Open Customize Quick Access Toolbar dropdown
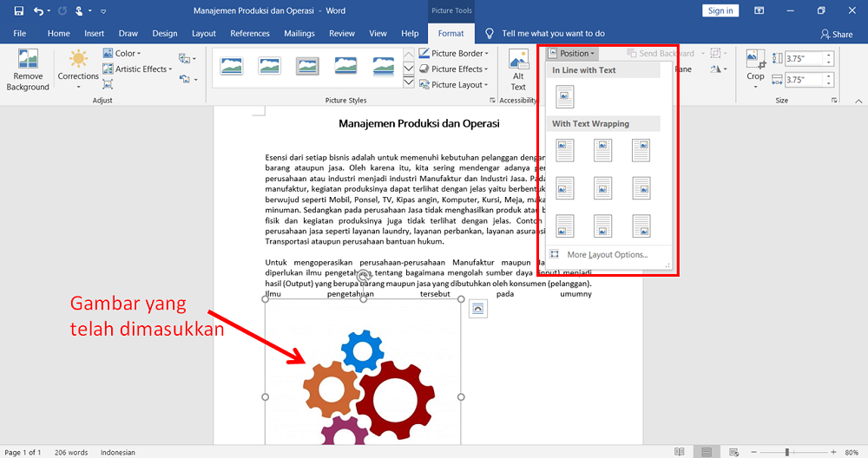 103,11
